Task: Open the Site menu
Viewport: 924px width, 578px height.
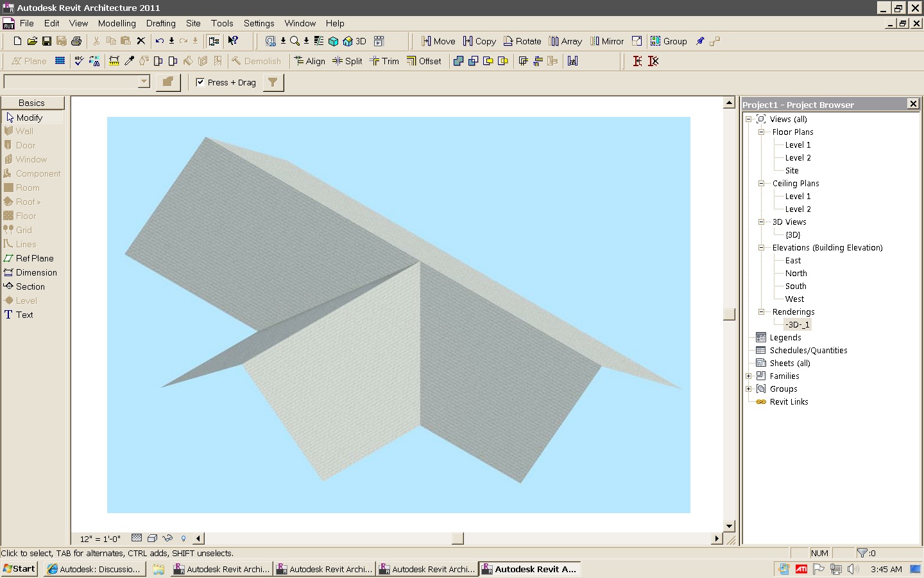Action: 193,23
